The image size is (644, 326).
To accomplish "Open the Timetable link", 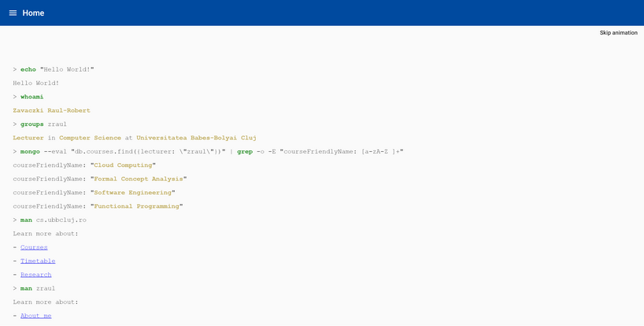I will [38, 261].
